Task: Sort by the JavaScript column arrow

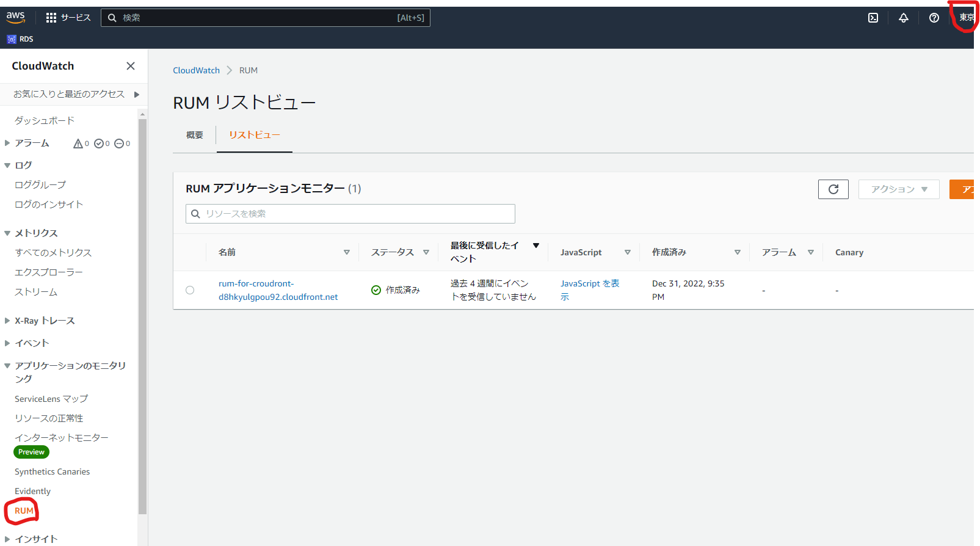Action: pos(628,252)
